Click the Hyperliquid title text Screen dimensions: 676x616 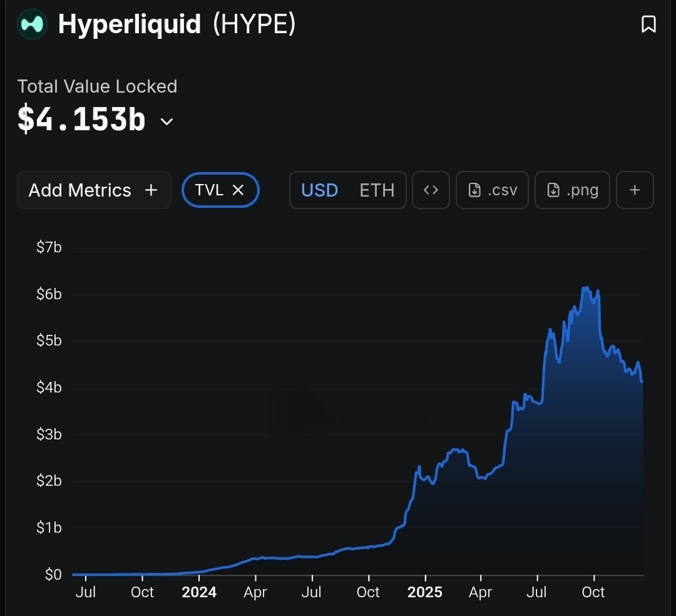(x=130, y=24)
